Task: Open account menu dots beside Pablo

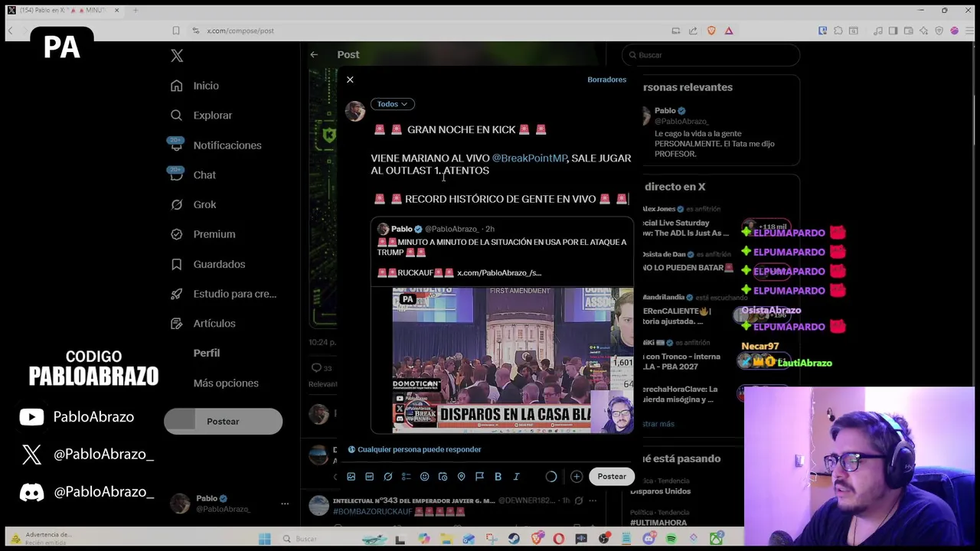Action: (x=285, y=504)
